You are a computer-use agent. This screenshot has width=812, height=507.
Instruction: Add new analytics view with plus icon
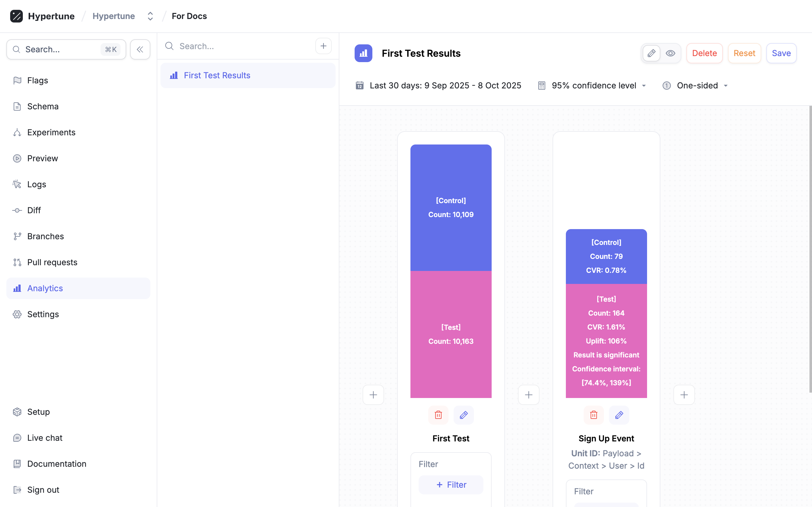pos(323,46)
